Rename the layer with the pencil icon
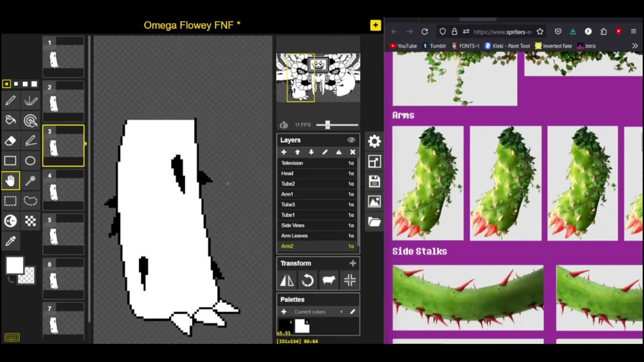Image resolution: width=644 pixels, height=362 pixels. [325, 152]
